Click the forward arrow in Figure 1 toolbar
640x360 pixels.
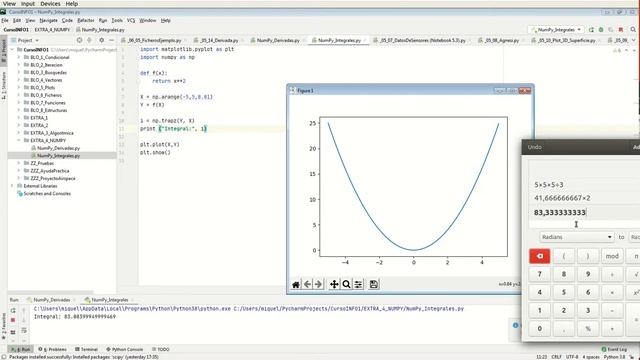click(318, 284)
